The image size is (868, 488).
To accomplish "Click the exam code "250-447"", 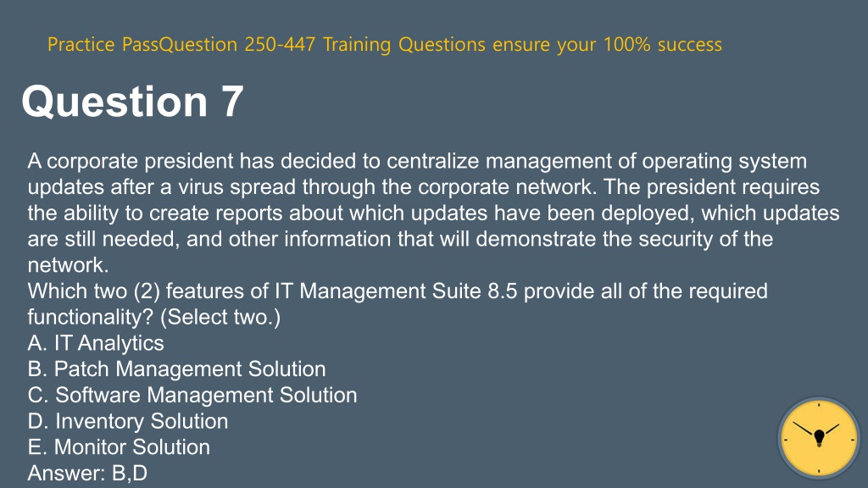I will coord(280,44).
